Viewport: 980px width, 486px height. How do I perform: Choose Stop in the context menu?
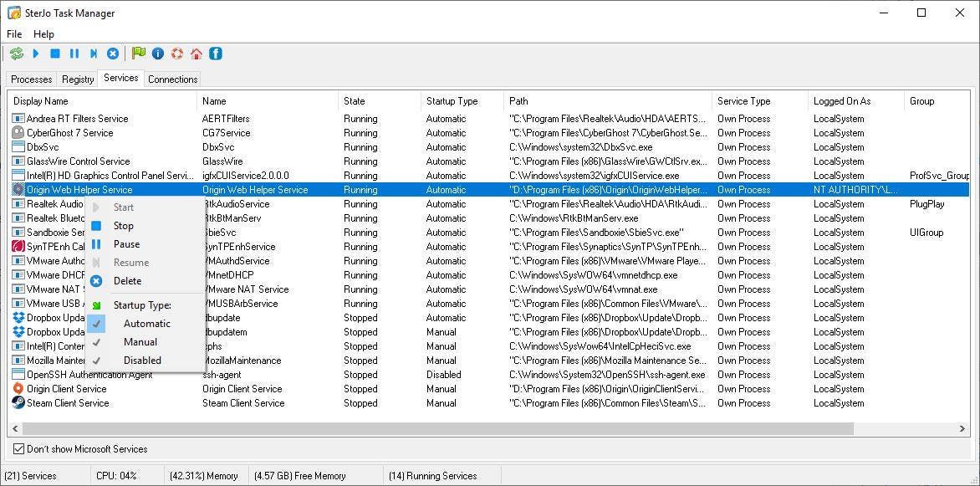[x=124, y=226]
